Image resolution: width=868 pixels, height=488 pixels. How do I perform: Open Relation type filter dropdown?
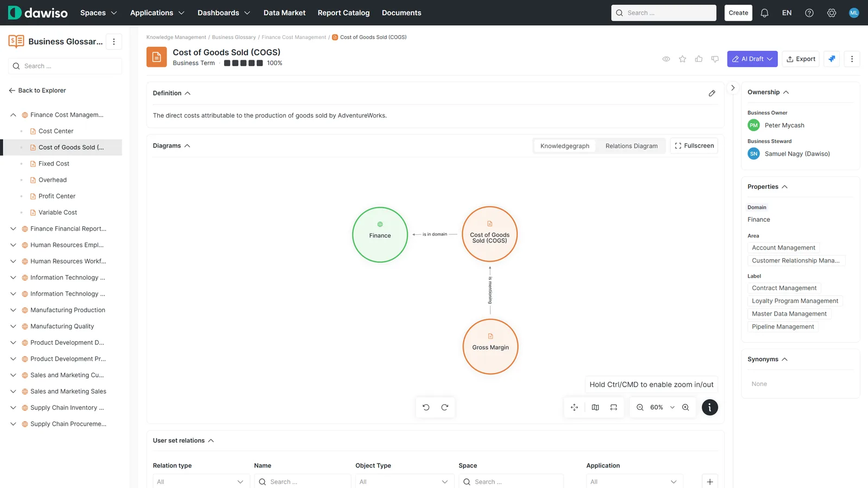201,481
